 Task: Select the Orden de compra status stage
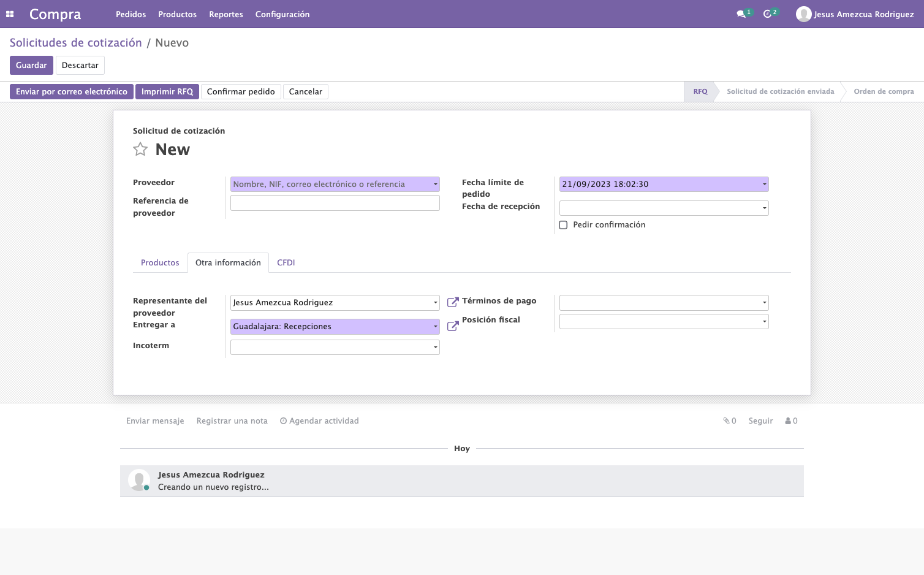pos(884,91)
